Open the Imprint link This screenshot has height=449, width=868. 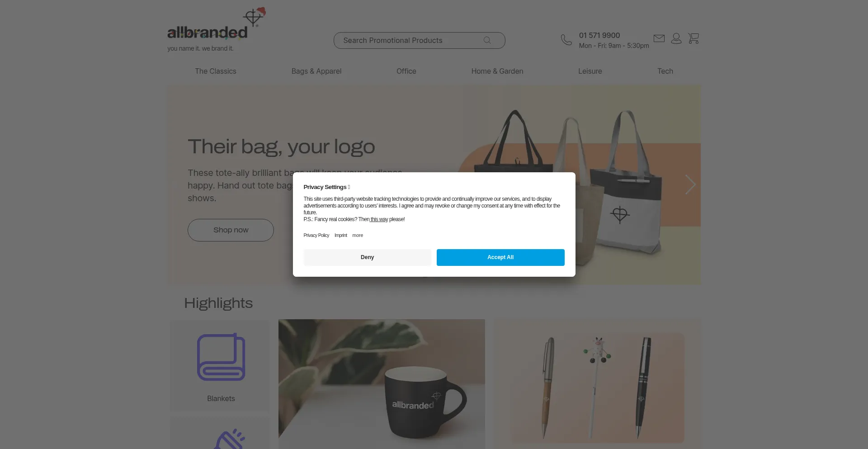pos(341,235)
